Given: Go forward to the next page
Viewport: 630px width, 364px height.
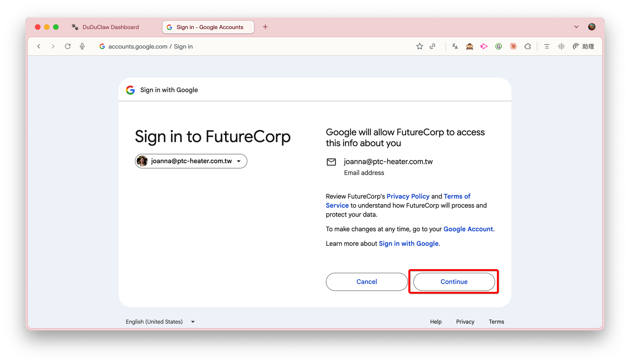Looking at the screenshot, I should (x=53, y=46).
